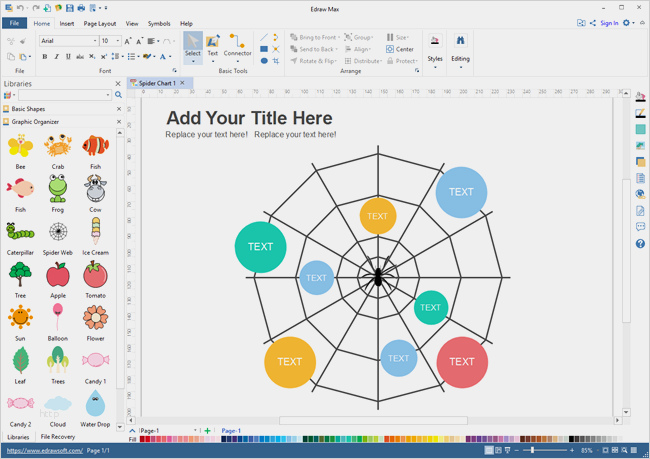Open the library search combo box arrow
Screen dimensions: 650x459
pyautogui.click(x=108, y=95)
